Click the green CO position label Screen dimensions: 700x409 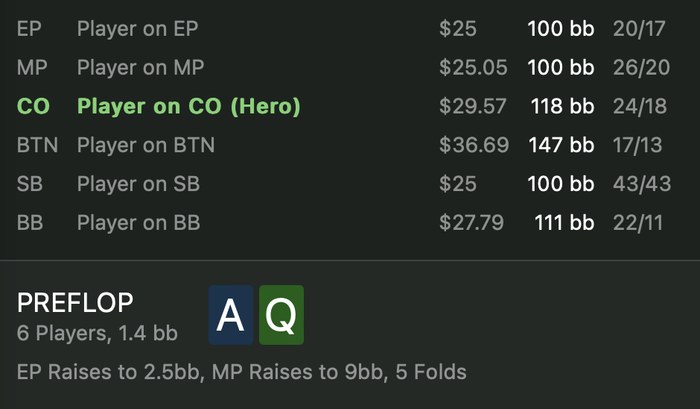tap(33, 106)
